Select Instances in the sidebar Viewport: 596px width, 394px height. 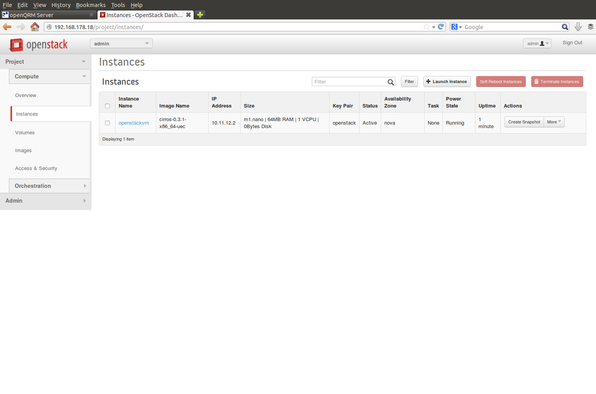tap(27, 114)
